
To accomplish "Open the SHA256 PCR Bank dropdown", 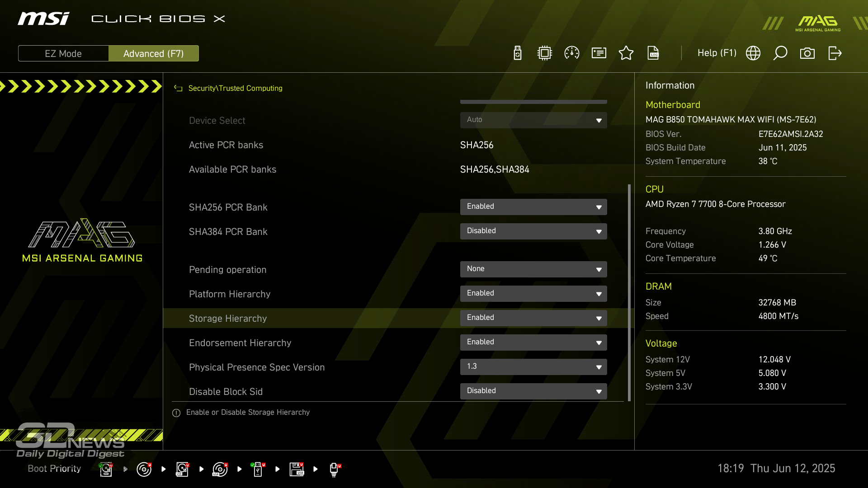I will pyautogui.click(x=533, y=206).
